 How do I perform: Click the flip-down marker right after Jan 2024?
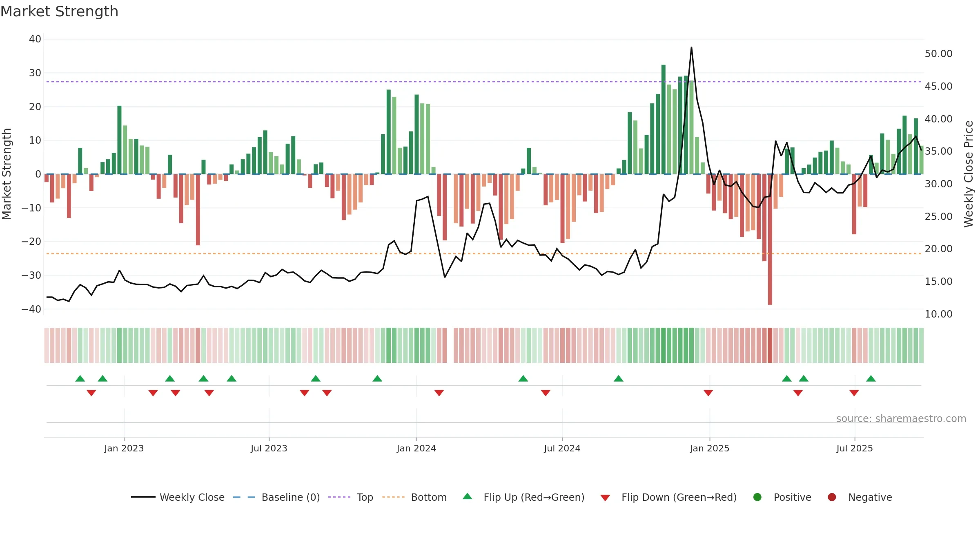[x=439, y=393]
